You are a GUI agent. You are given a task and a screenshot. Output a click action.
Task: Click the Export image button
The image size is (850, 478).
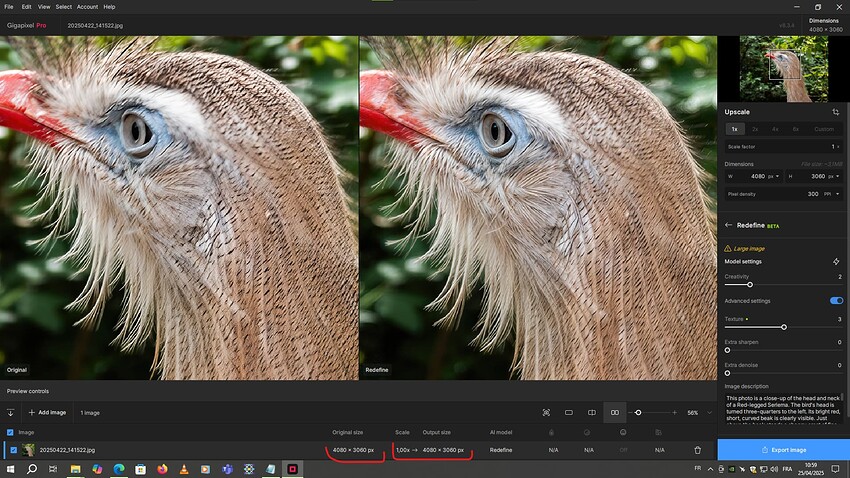point(783,450)
